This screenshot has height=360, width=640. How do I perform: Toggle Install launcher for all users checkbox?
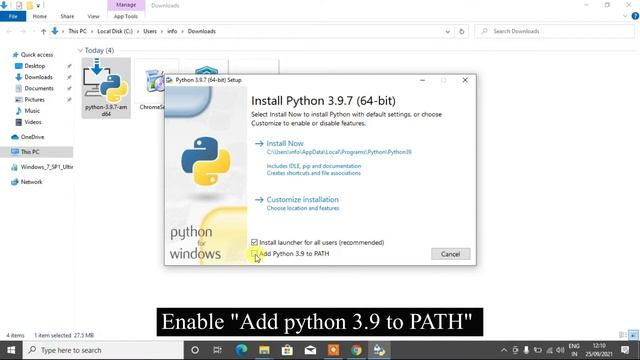click(255, 242)
